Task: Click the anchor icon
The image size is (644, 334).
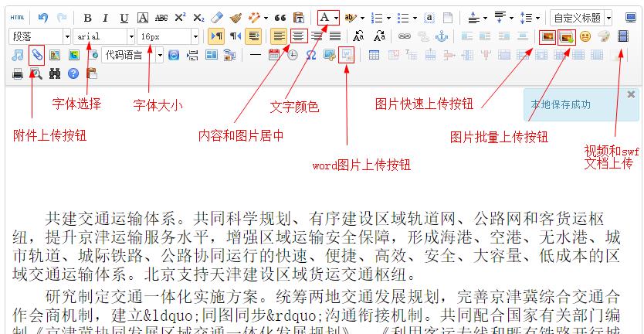Action: [x=442, y=36]
